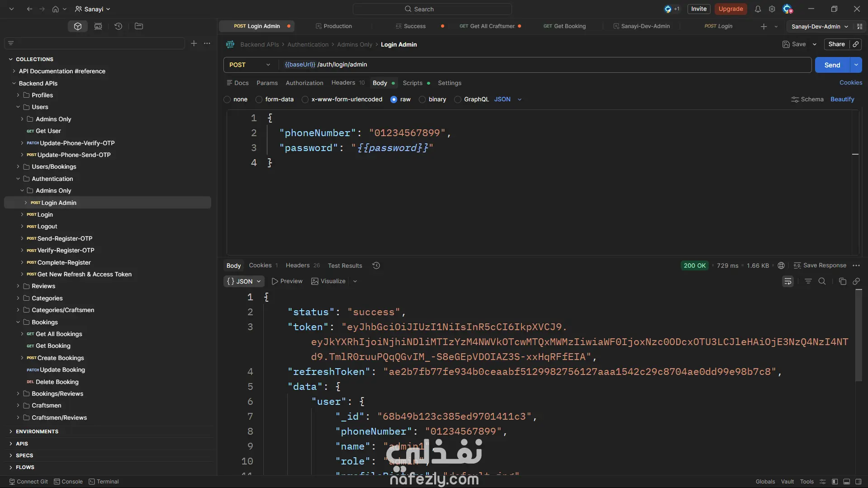Open the Collections sidebar icon
Screen dimensions: 868x488
tap(78, 26)
